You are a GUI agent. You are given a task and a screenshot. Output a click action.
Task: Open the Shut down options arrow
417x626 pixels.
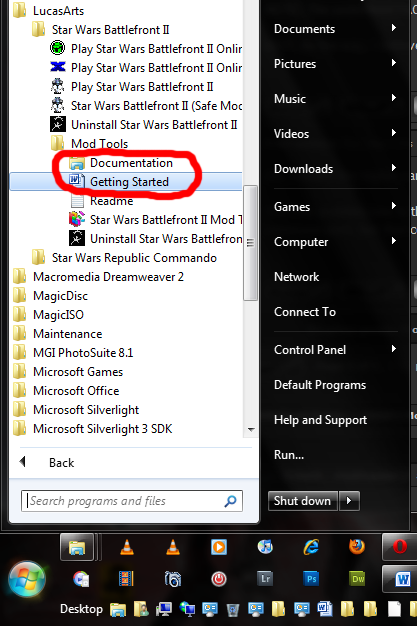349,501
